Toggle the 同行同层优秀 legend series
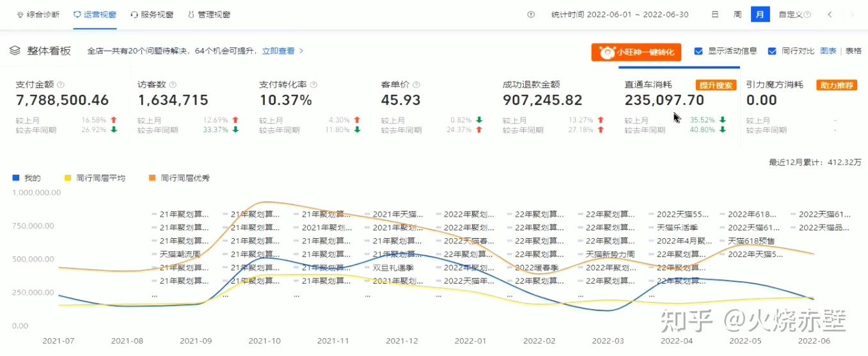Viewport: 868px width, 356px height. (179, 178)
